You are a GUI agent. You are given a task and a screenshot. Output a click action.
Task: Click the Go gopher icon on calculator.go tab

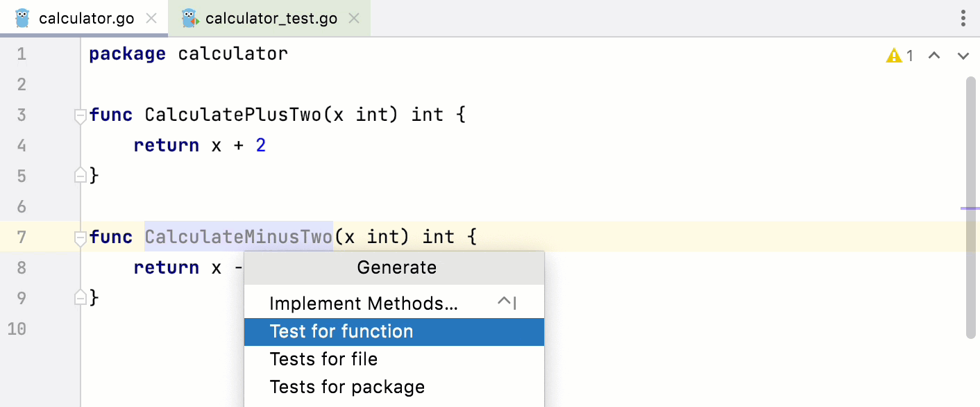(x=22, y=18)
